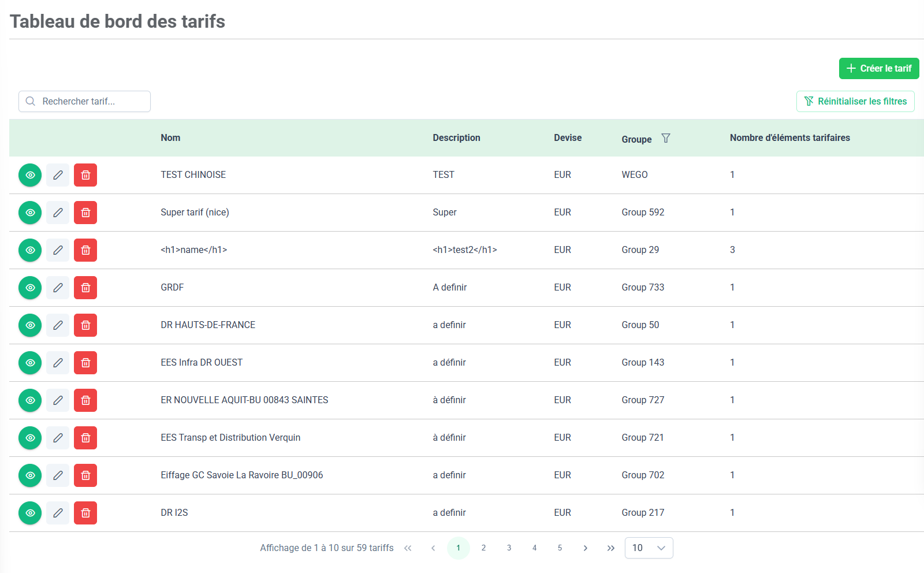Show details of the <h1>name</h1> tarif

[30, 250]
